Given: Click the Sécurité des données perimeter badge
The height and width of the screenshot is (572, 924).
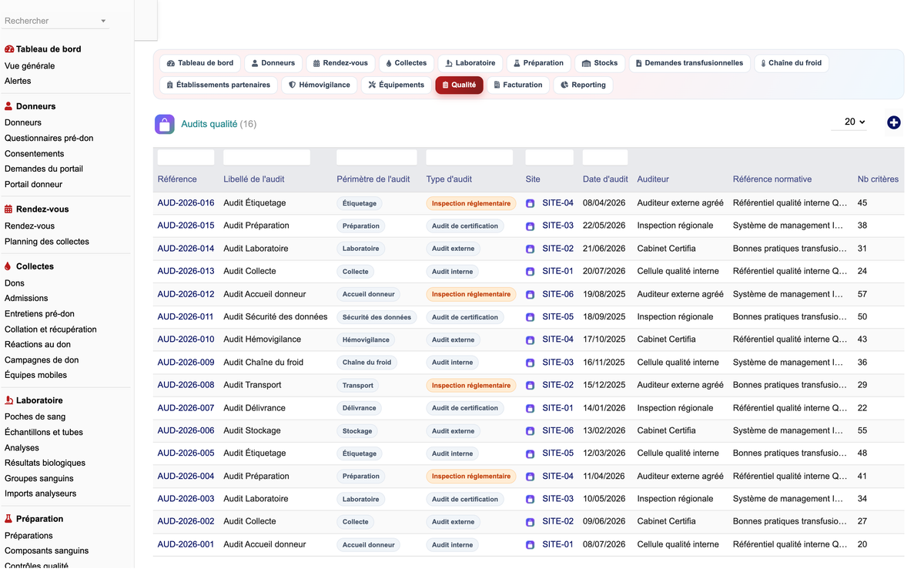Looking at the screenshot, I should click(x=377, y=317).
